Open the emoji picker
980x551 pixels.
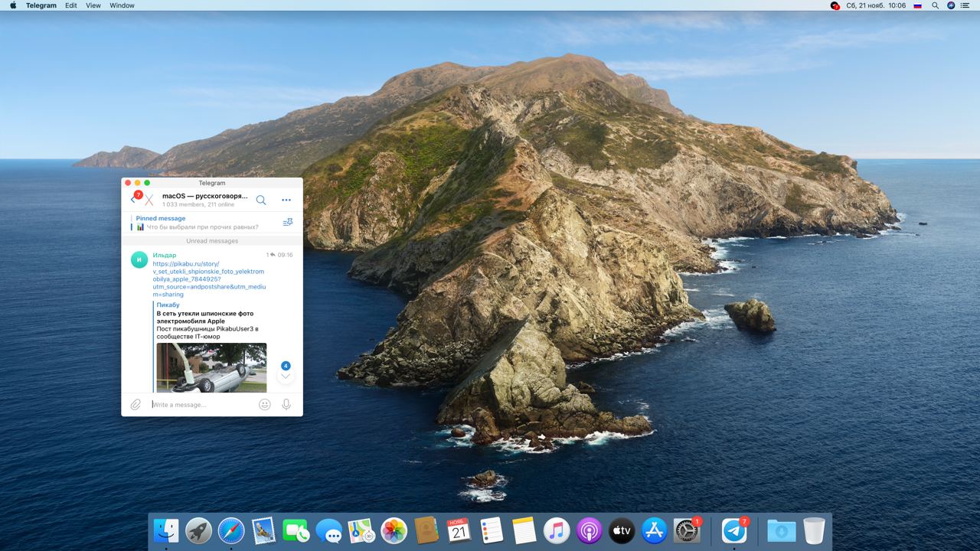(265, 404)
